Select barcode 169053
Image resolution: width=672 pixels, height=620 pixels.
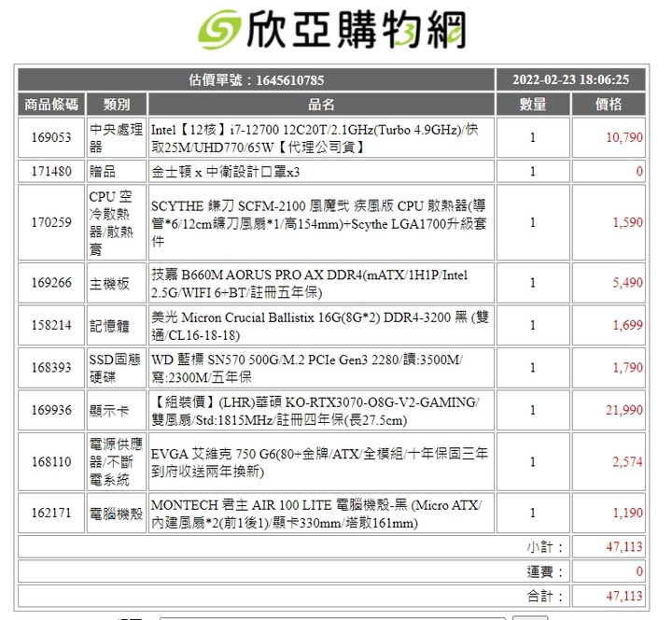tap(51, 137)
